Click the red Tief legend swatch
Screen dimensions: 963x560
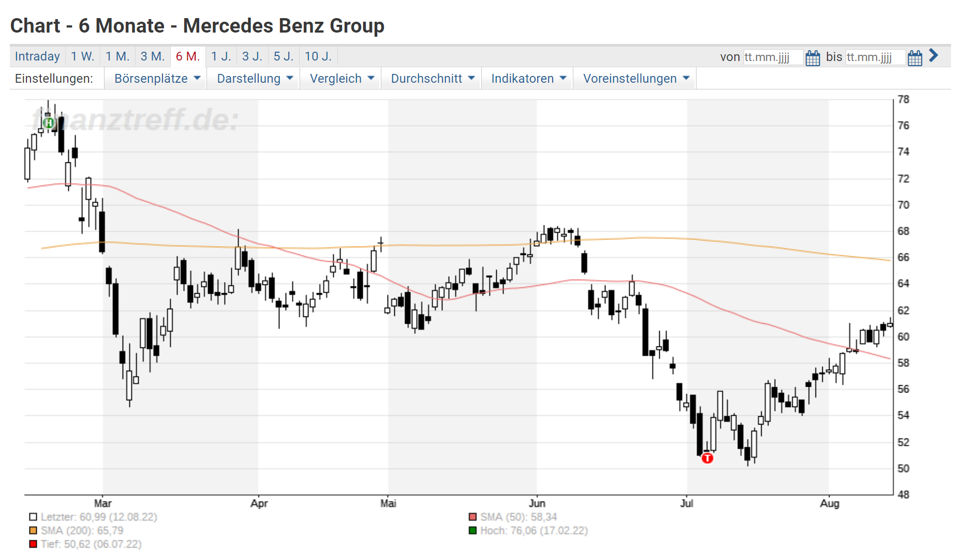[33, 544]
